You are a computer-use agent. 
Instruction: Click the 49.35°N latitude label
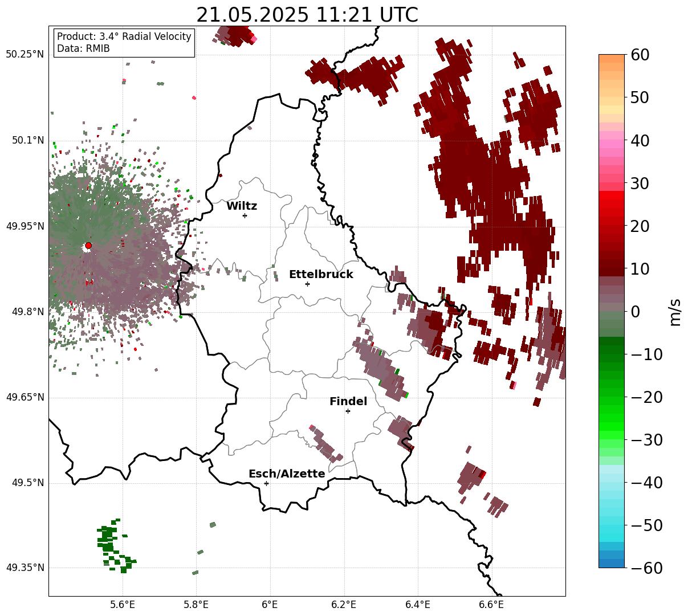(x=25, y=568)
